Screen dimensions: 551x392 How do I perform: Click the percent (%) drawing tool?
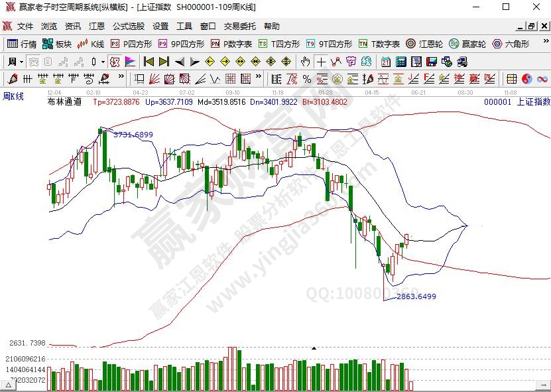(x=306, y=79)
